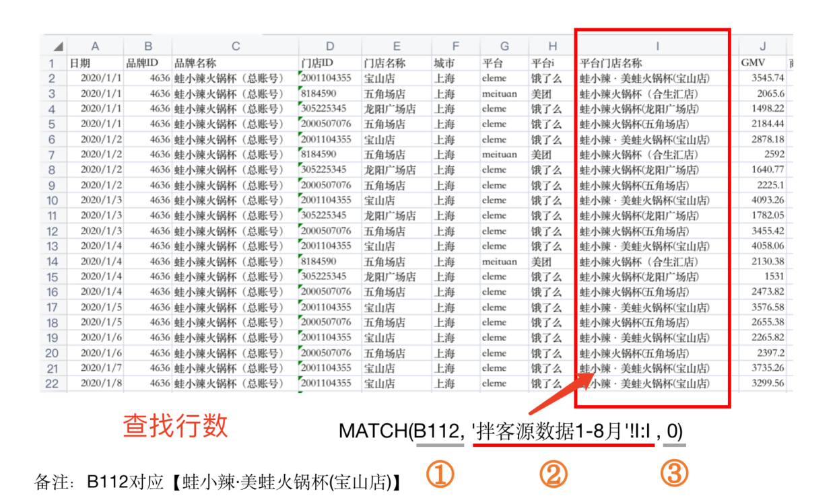
Task: Select row 22 header number
Action: 51,384
